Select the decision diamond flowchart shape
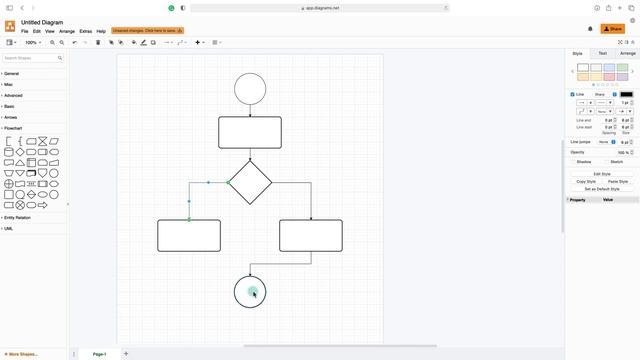Image resolution: width=640 pixels, height=360 pixels. click(20, 152)
